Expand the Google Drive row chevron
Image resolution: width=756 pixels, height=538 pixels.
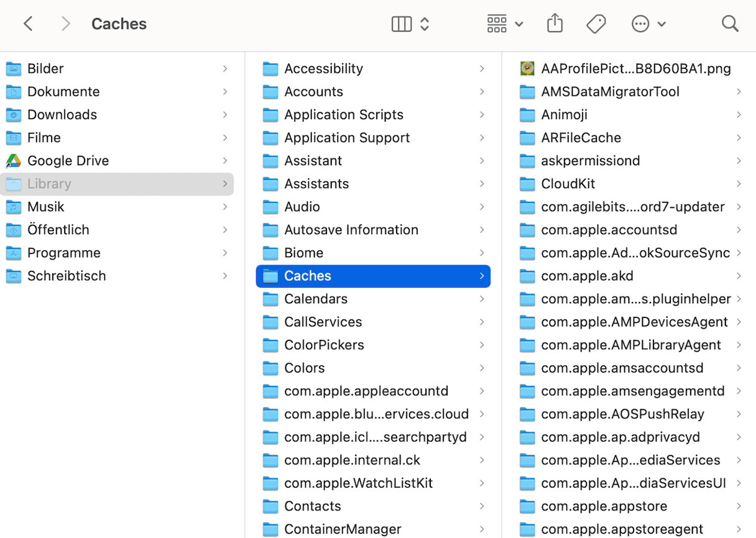click(x=225, y=160)
